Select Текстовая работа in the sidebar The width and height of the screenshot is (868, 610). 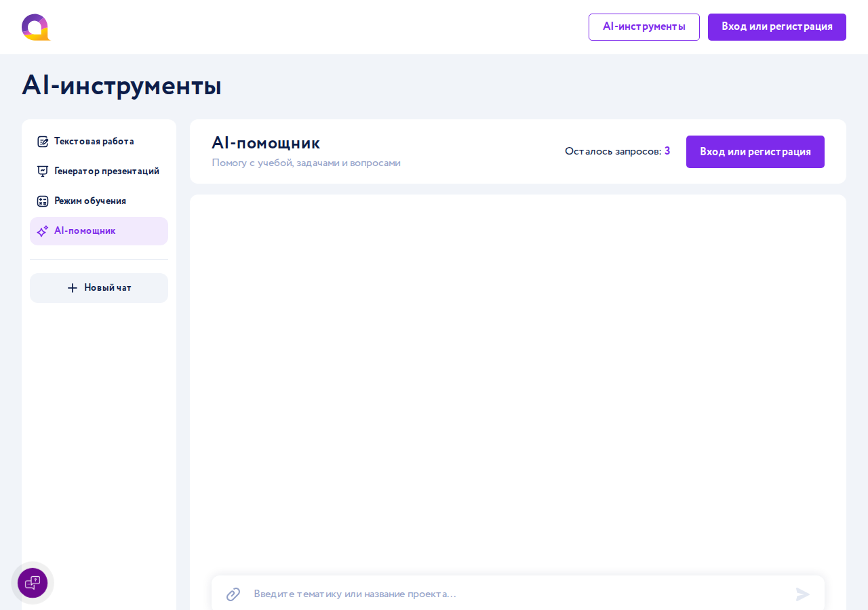(x=99, y=142)
